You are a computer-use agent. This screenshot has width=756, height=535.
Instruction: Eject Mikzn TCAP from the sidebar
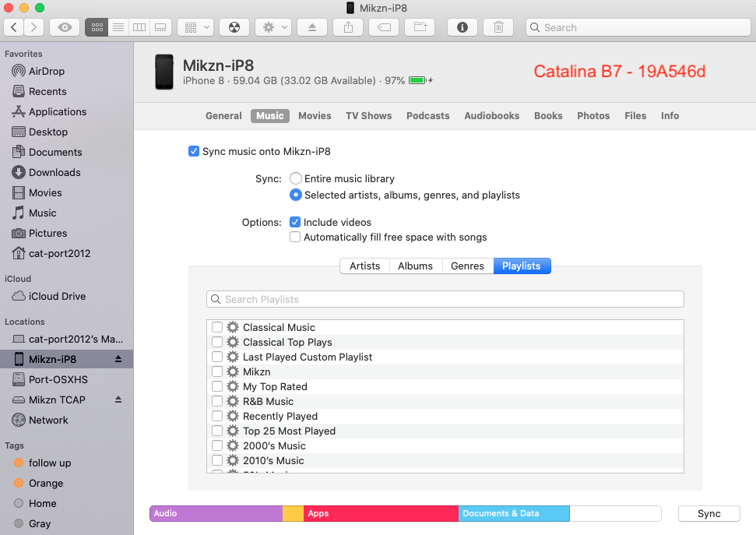(x=118, y=400)
